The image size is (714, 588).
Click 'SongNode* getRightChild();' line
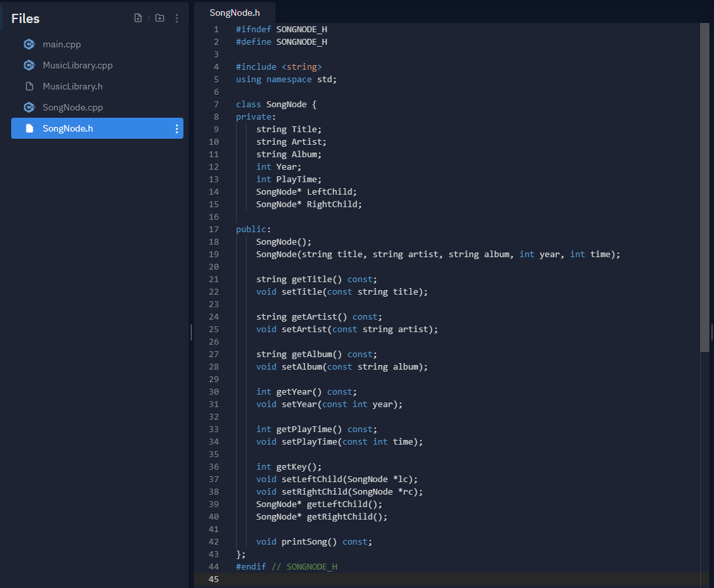321,516
